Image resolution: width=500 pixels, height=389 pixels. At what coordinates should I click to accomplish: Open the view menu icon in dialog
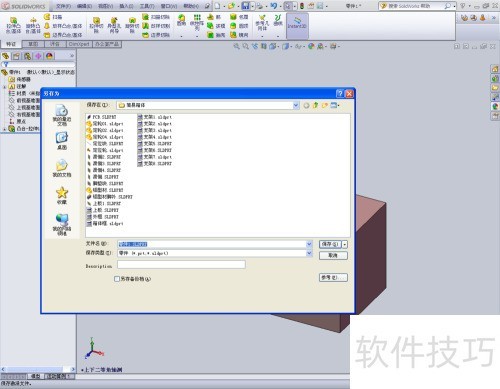tap(335, 105)
